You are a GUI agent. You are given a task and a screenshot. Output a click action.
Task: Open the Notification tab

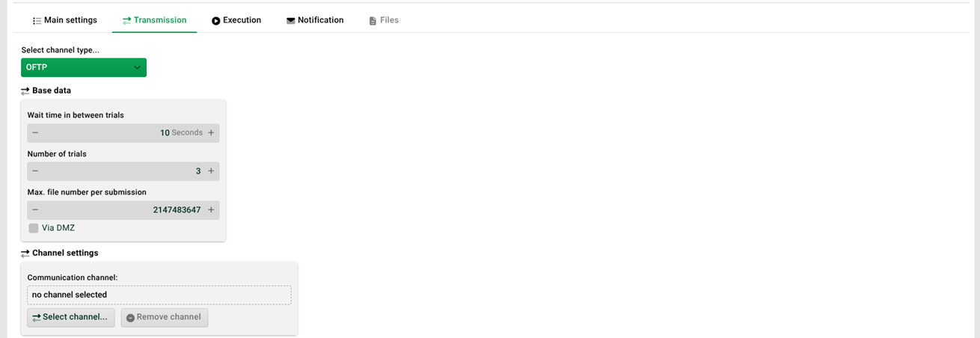point(315,20)
